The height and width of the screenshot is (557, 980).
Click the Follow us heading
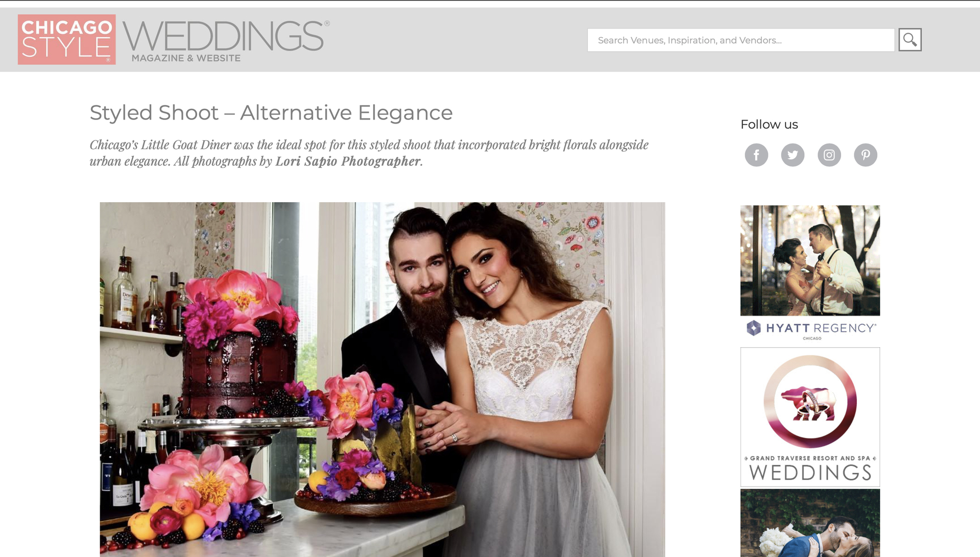769,125
